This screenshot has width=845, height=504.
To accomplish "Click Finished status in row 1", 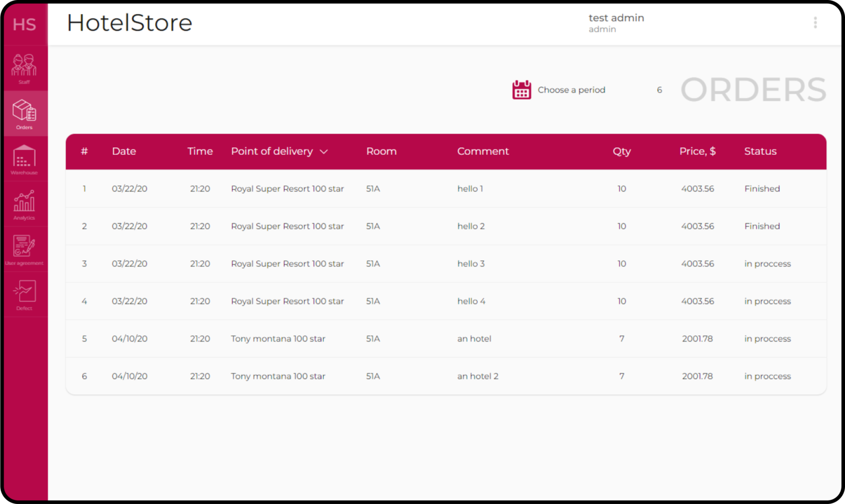I will point(762,189).
